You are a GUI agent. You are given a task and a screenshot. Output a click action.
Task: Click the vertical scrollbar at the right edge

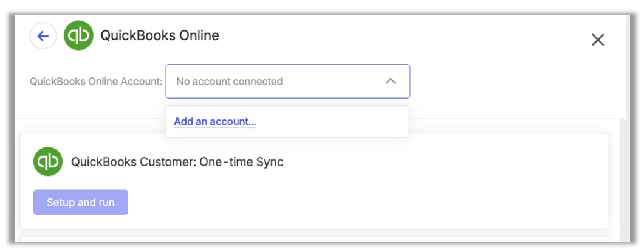[622, 180]
